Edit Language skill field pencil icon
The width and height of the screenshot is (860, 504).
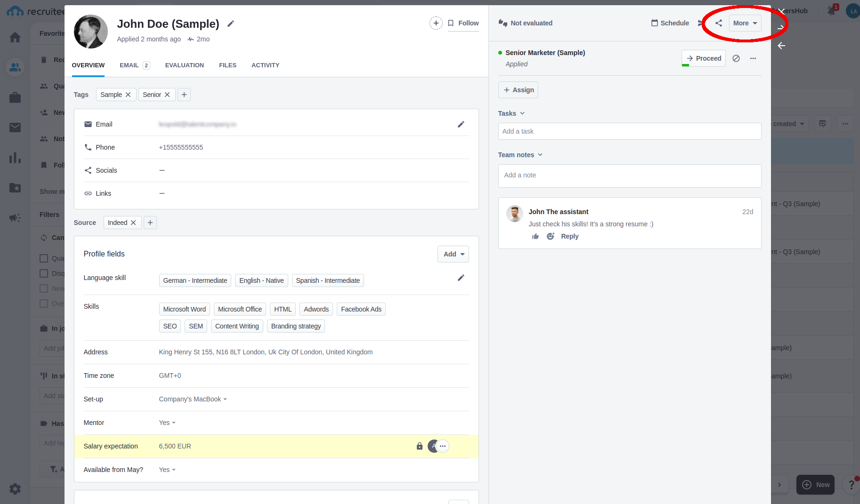click(x=461, y=278)
